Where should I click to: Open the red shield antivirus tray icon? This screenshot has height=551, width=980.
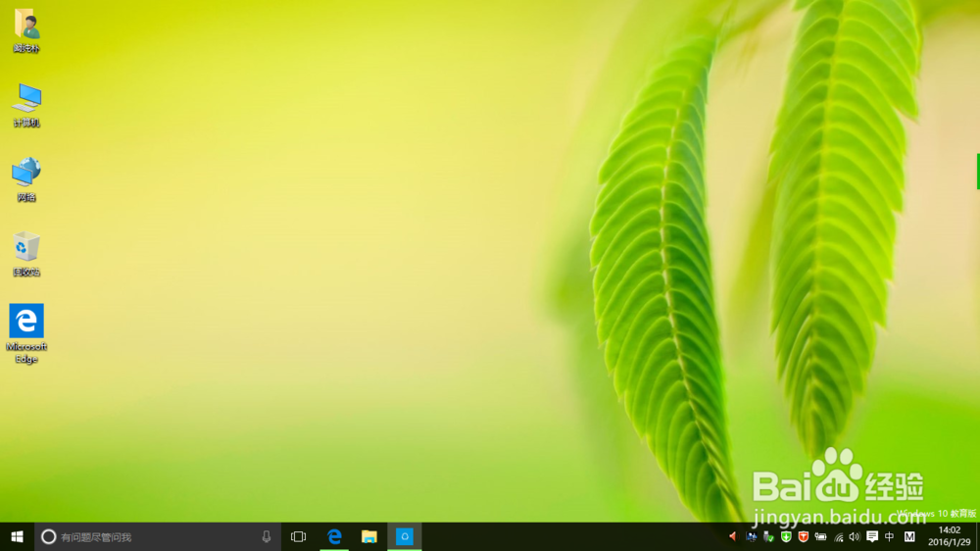pos(804,536)
